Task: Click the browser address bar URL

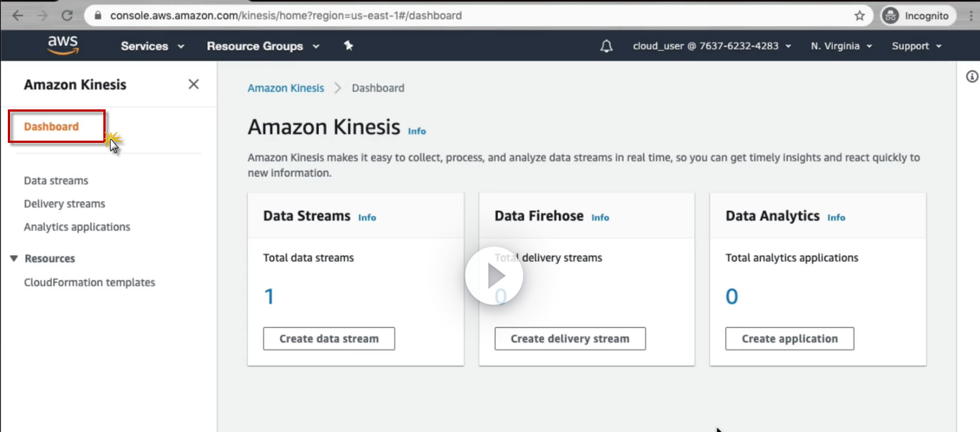Action: click(x=286, y=16)
